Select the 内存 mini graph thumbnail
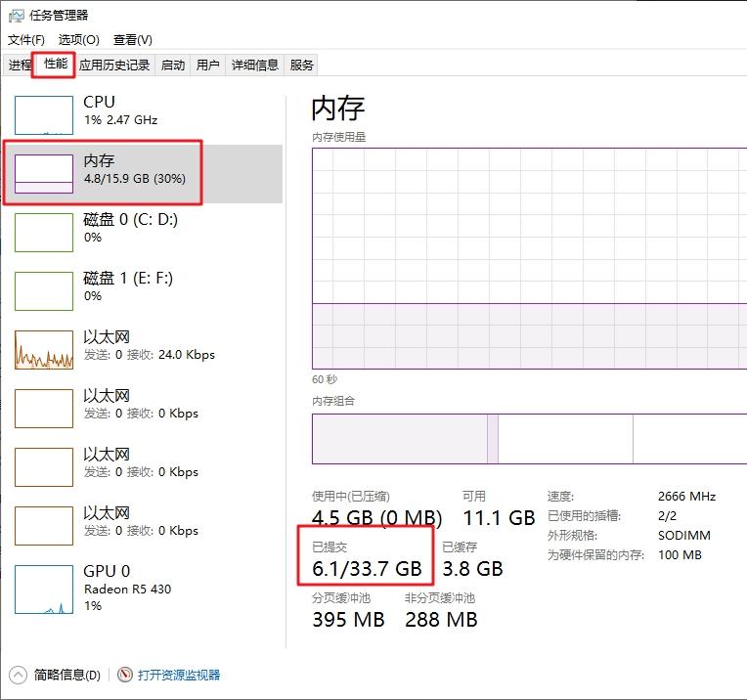 [x=44, y=174]
